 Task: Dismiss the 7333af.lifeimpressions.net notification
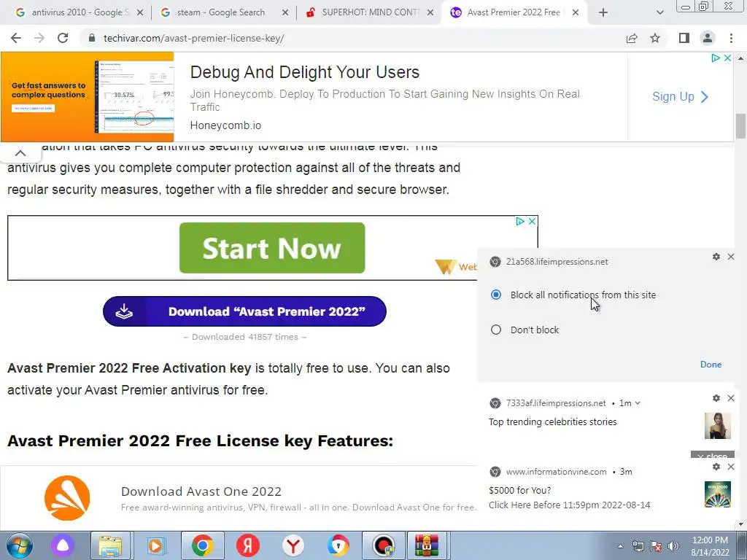[x=731, y=398]
